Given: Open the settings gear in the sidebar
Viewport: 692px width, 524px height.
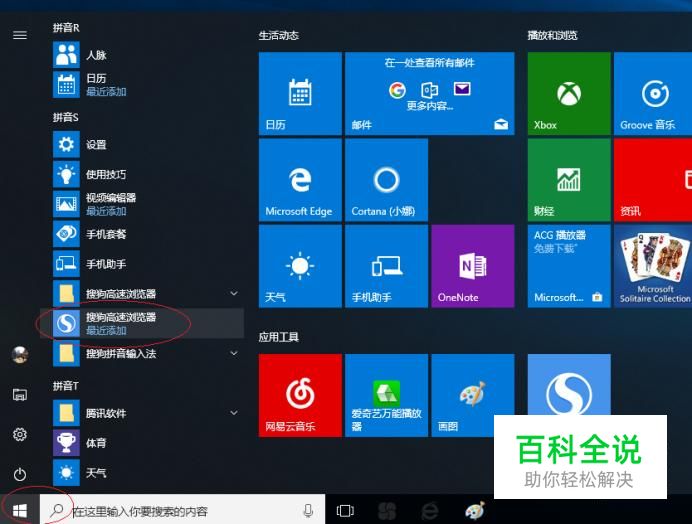Looking at the screenshot, I should click(20, 434).
